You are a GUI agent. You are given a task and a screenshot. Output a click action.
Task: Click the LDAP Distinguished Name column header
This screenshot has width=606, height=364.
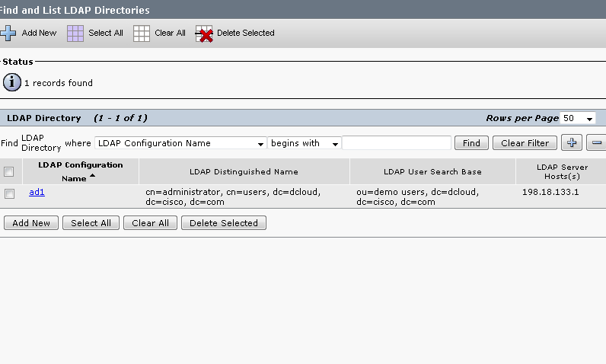coord(244,171)
